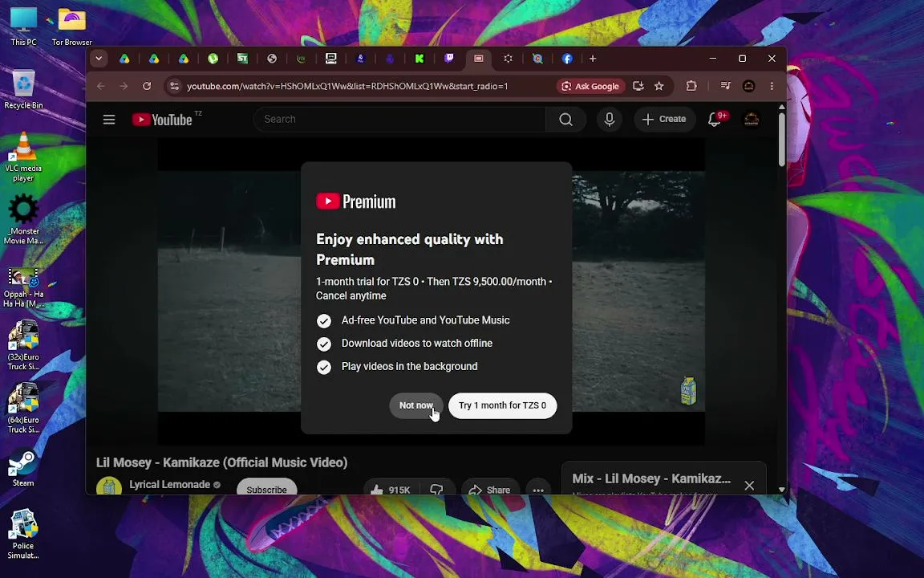Reload the page in Chrome
Screen dimensions: 924x578
(x=147, y=86)
